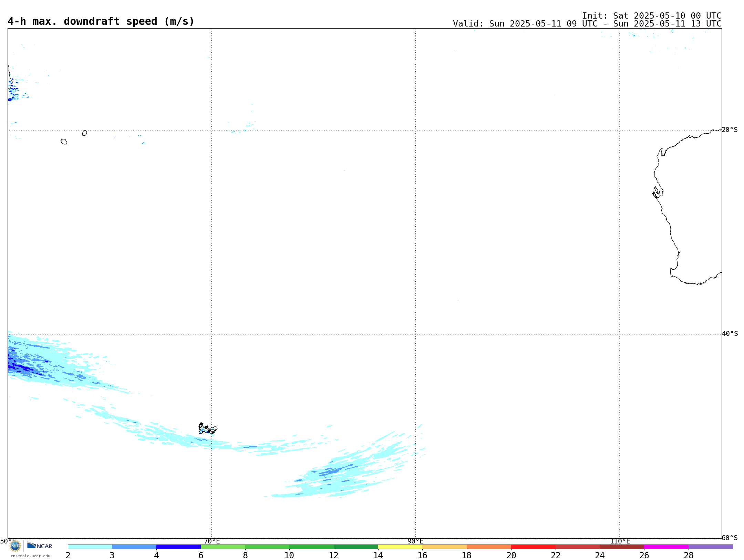Click the light orange 16-18 swatch
Viewport: 744px width, 560px height.
coord(445,547)
